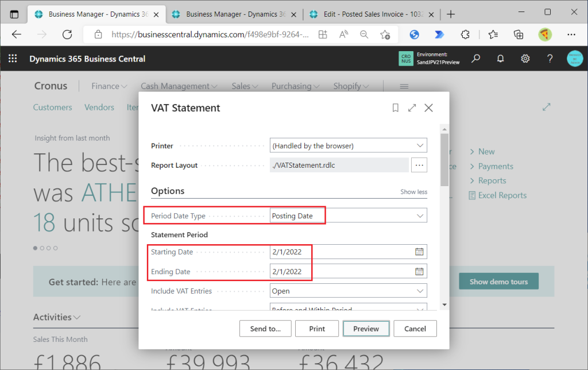
Task: Expand the Printer dropdown
Action: click(420, 146)
